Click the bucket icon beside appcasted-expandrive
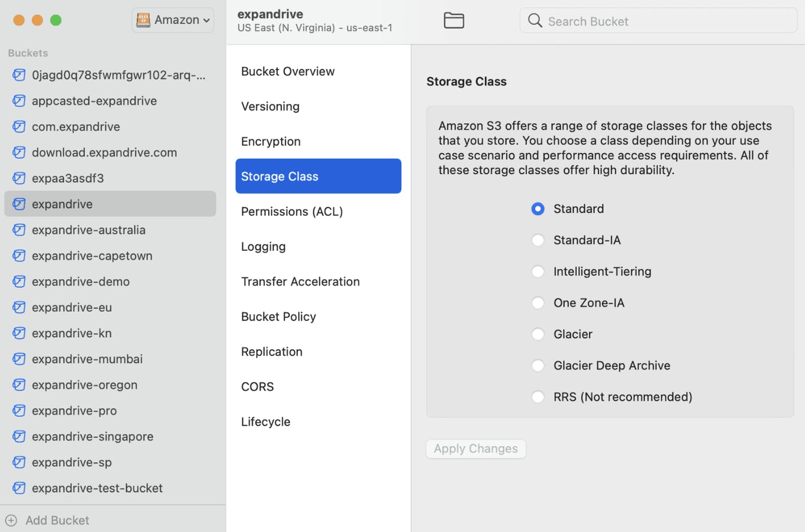Screen dimensions: 805x532 click(19, 101)
